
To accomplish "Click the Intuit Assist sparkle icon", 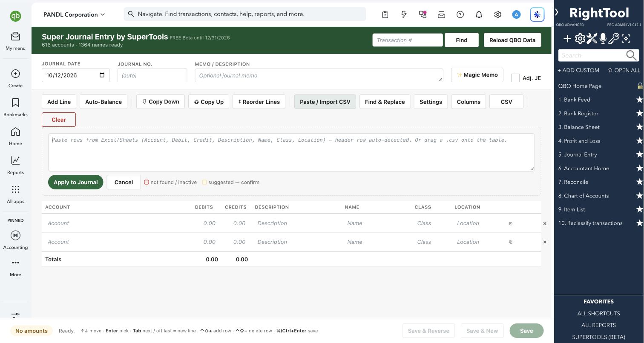I will click(x=537, y=14).
